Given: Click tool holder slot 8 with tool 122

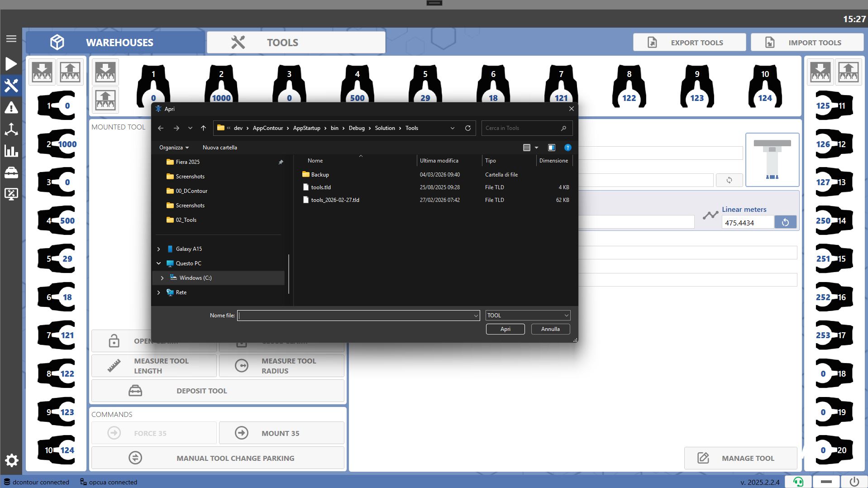Looking at the screenshot, I should [x=629, y=86].
